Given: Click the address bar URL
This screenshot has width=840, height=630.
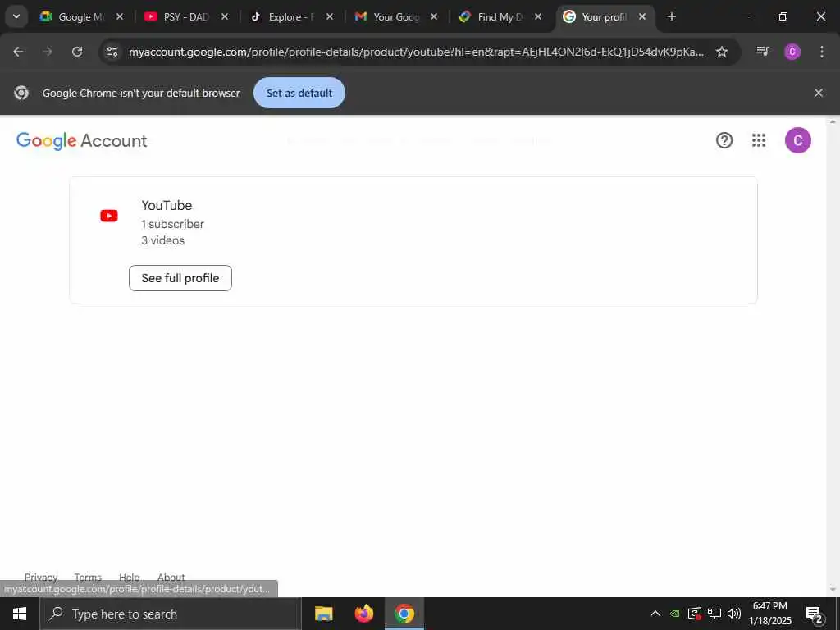Looking at the screenshot, I should tap(416, 52).
